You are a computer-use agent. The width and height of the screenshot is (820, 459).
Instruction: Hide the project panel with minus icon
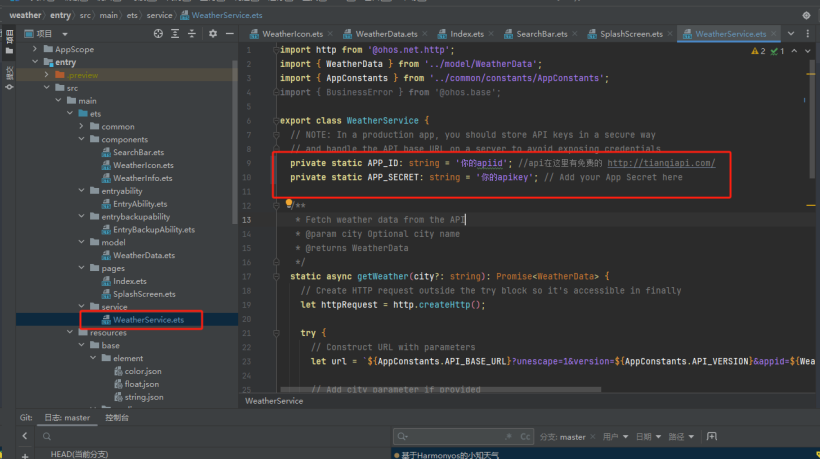230,33
